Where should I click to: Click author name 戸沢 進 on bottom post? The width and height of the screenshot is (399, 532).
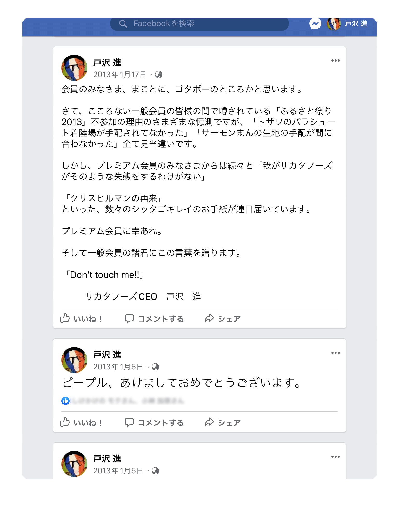(107, 459)
